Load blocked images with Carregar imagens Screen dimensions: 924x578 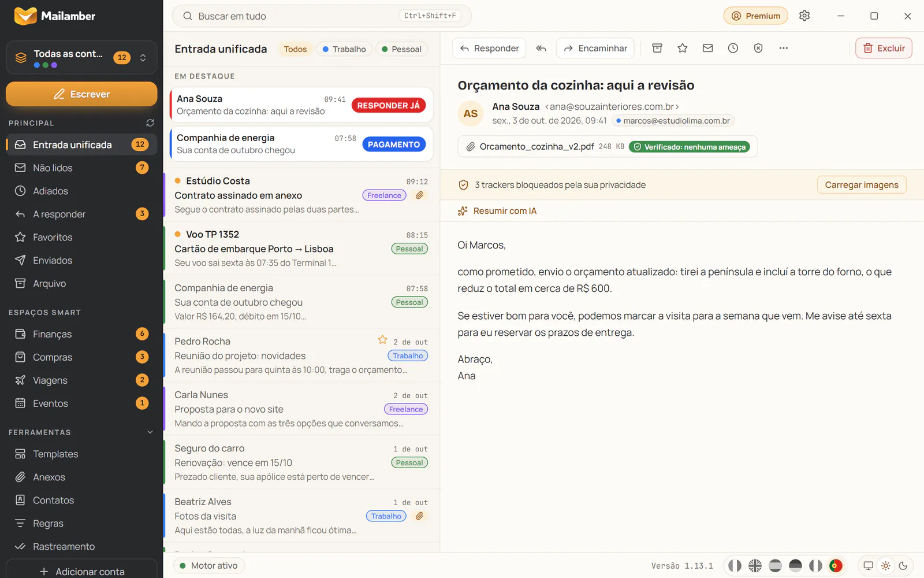coord(862,185)
